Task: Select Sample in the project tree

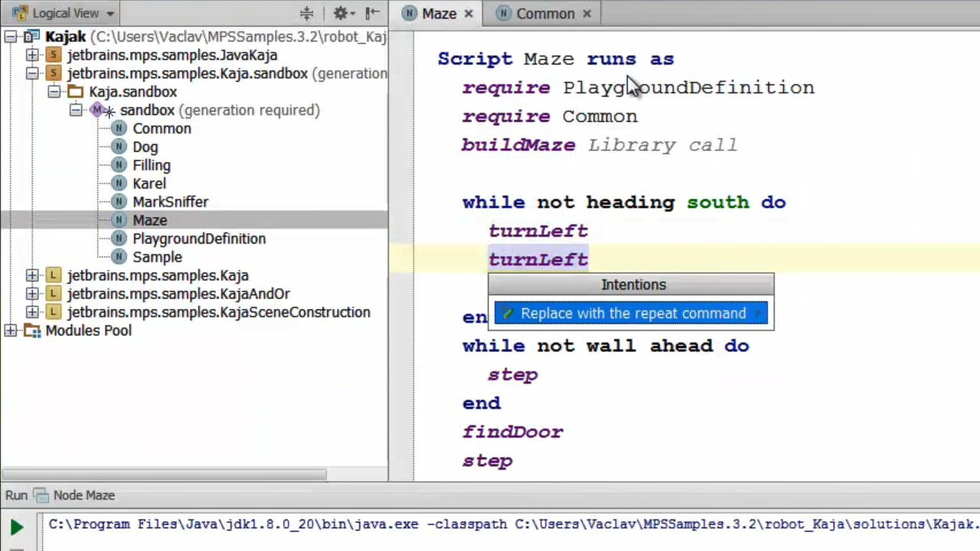Action: tap(157, 257)
